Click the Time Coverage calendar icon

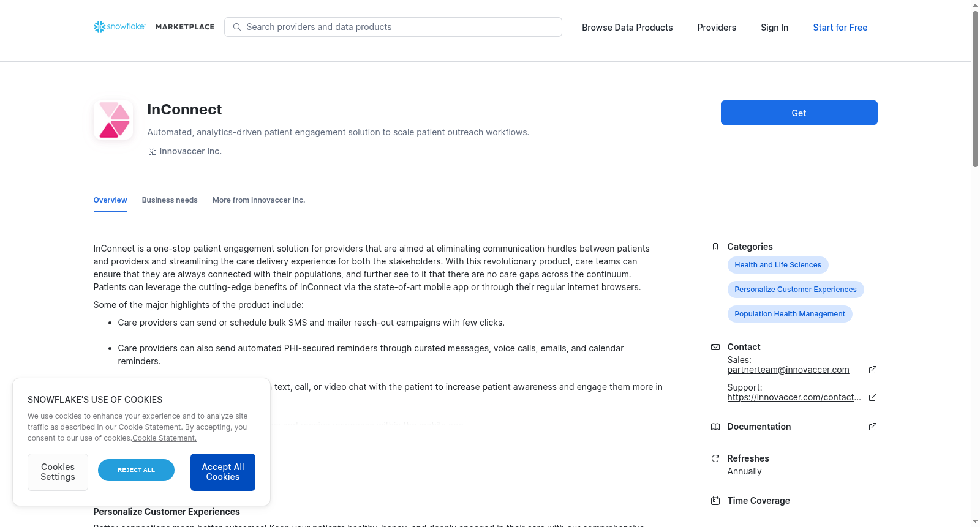[715, 501]
